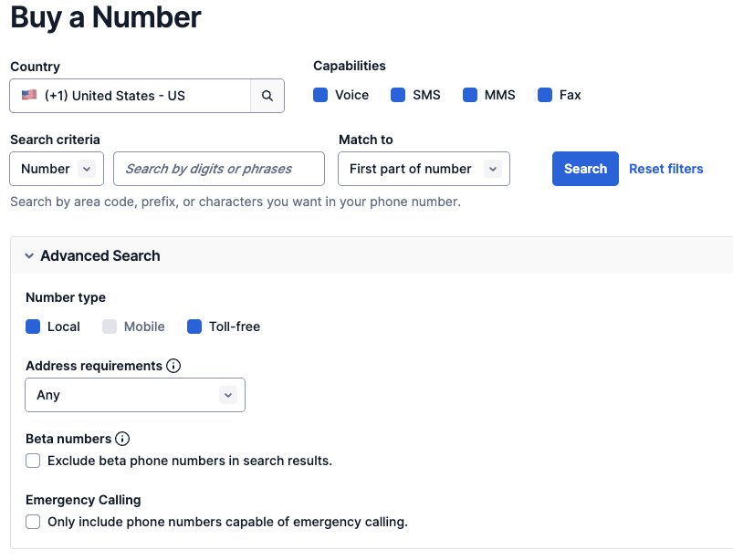This screenshot has height=560, width=733.
Task: Click the Search by digits or phrases field
Action: click(219, 169)
